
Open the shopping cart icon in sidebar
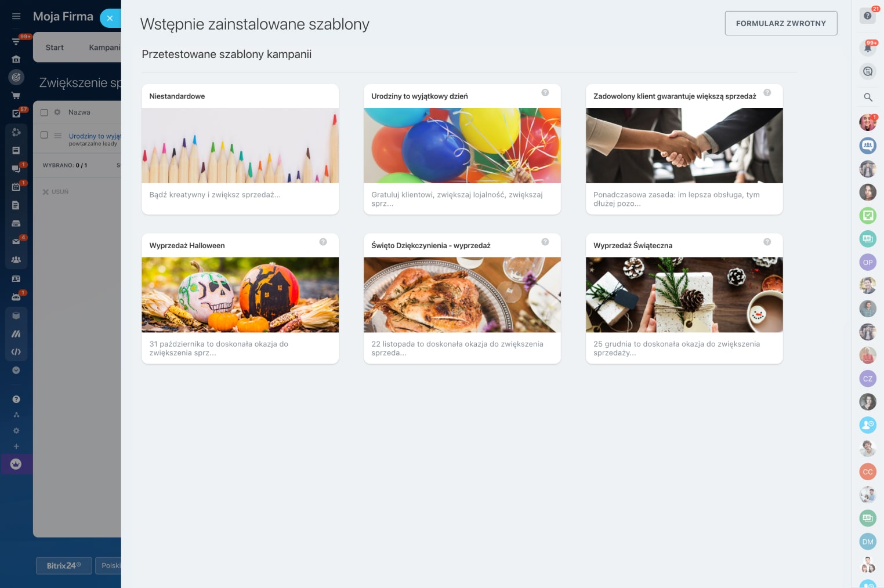click(16, 96)
